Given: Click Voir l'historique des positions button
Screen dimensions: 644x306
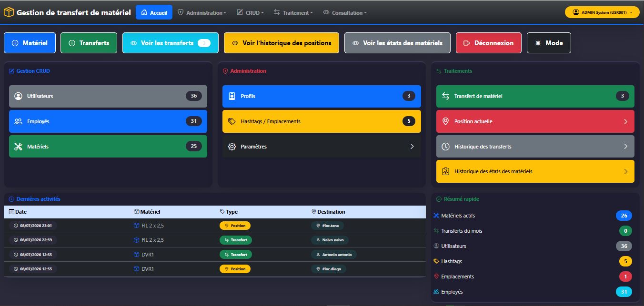Looking at the screenshot, I should click(282, 43).
